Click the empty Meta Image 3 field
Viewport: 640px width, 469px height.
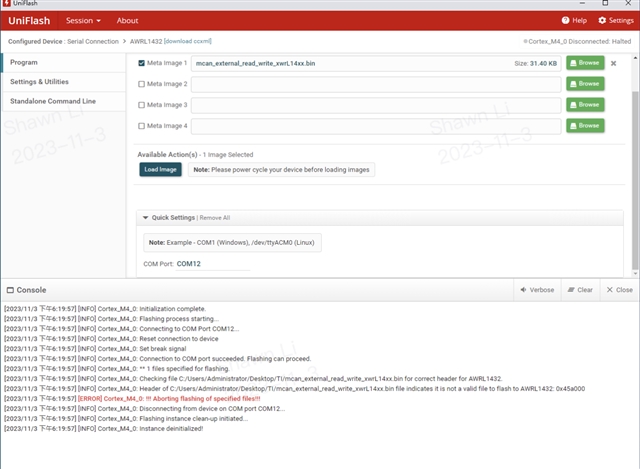tap(376, 105)
